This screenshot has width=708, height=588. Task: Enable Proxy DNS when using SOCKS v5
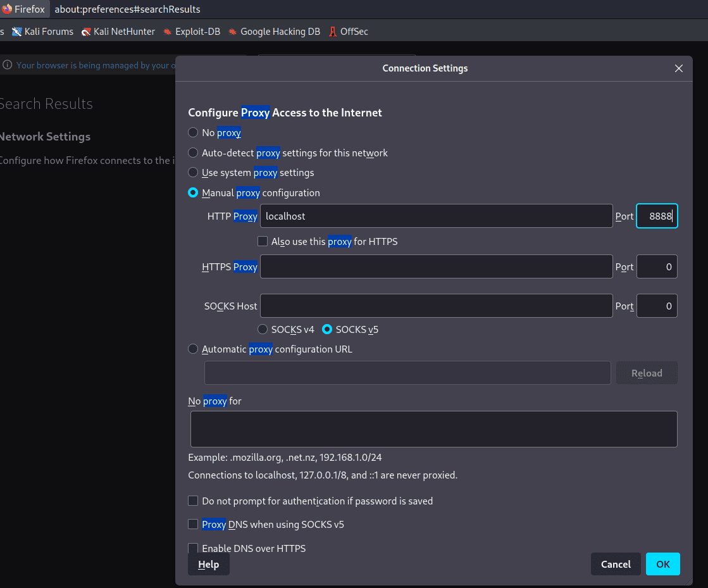coord(193,524)
